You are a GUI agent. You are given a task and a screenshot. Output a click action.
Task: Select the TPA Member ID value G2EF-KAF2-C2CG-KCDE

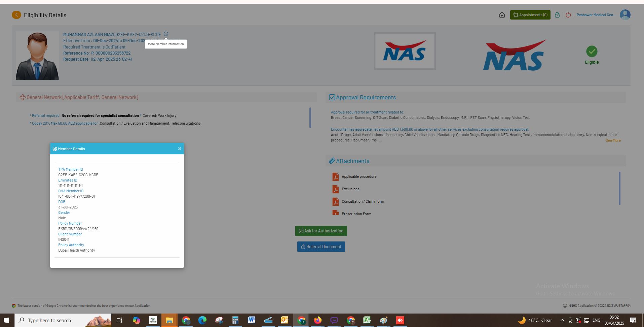tap(78, 175)
